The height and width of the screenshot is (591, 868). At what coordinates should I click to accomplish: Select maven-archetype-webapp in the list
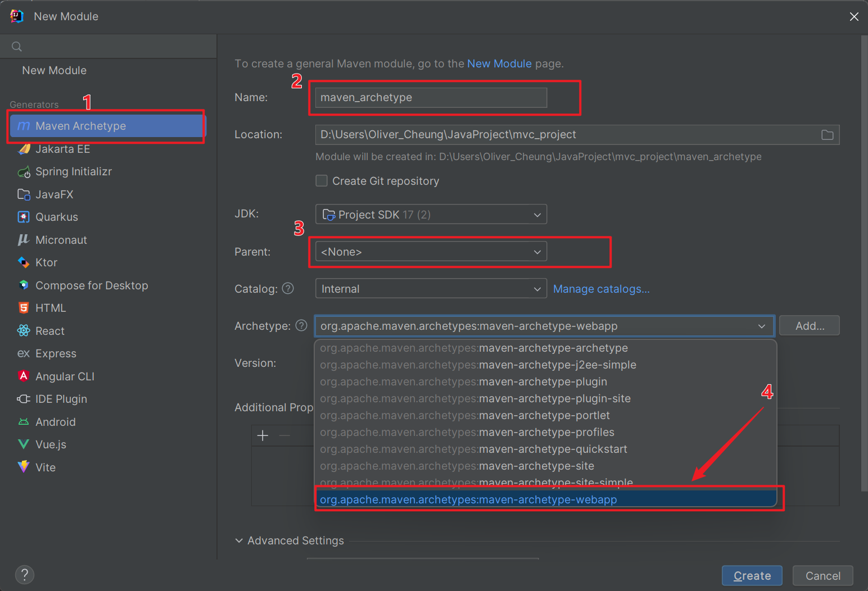point(545,499)
